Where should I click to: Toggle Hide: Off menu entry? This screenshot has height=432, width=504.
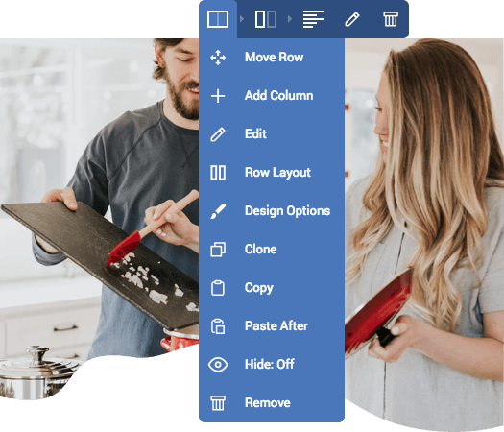click(272, 365)
